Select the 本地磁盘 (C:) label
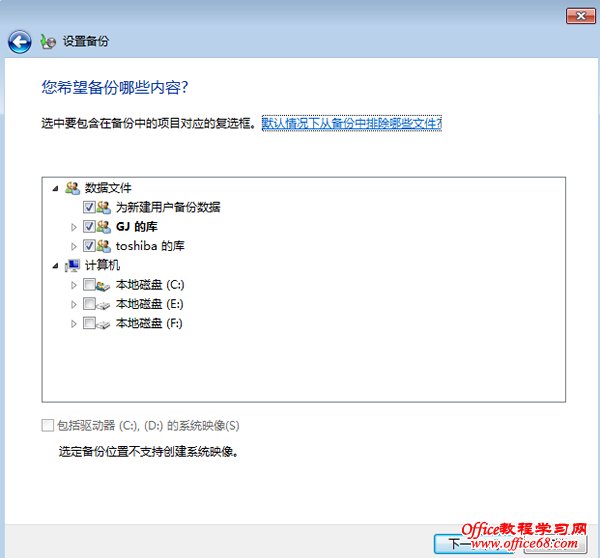This screenshot has height=558, width=600. click(x=150, y=285)
